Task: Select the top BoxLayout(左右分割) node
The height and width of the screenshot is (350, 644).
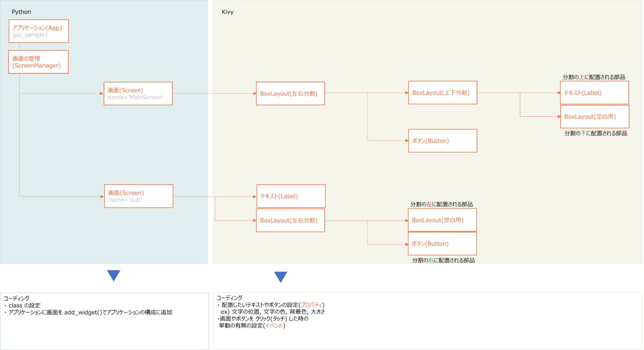Action: pos(291,93)
